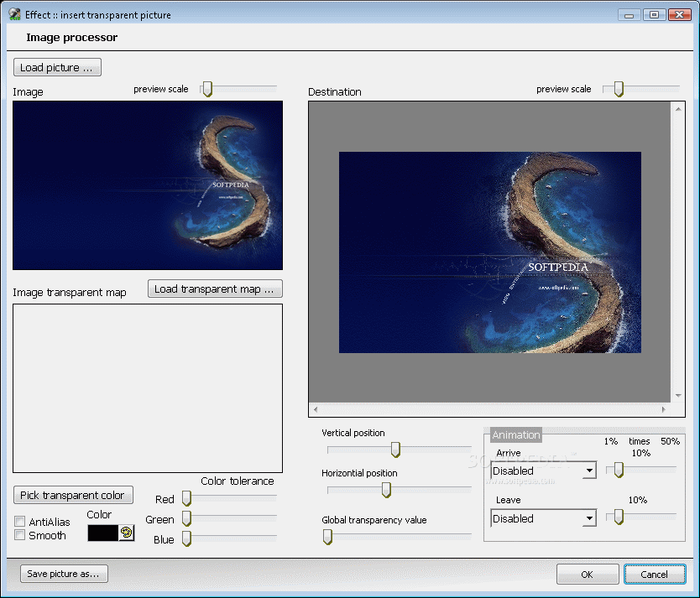Viewport: 700px width, 598px height.
Task: Click the Load transparent map button
Action: click(215, 289)
